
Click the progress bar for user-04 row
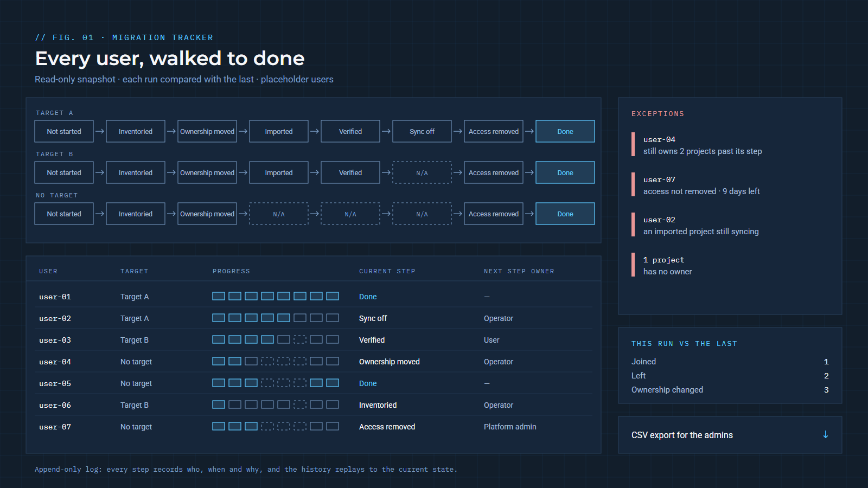[x=276, y=361]
